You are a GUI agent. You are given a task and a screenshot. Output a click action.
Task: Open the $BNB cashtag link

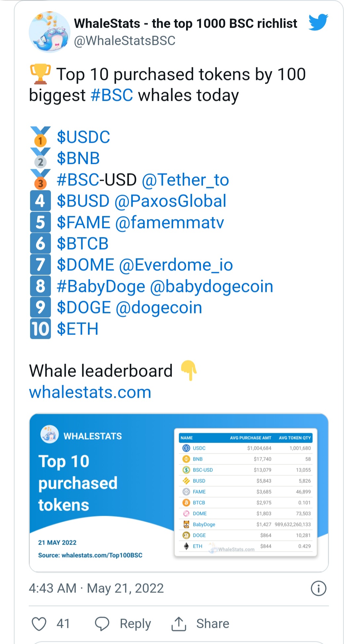tap(78, 158)
